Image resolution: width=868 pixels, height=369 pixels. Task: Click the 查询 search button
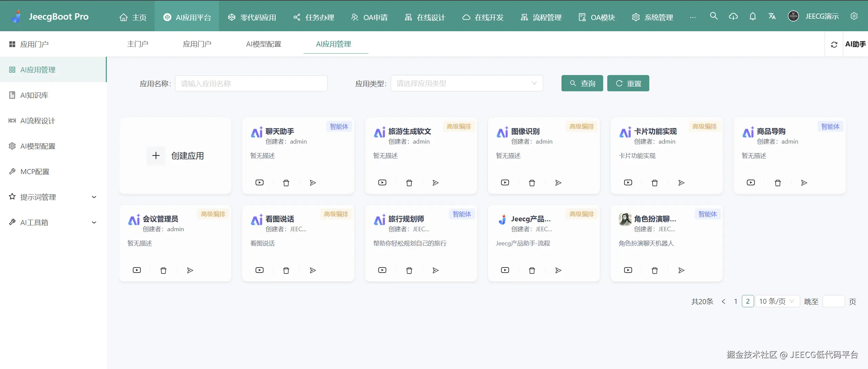coord(582,83)
